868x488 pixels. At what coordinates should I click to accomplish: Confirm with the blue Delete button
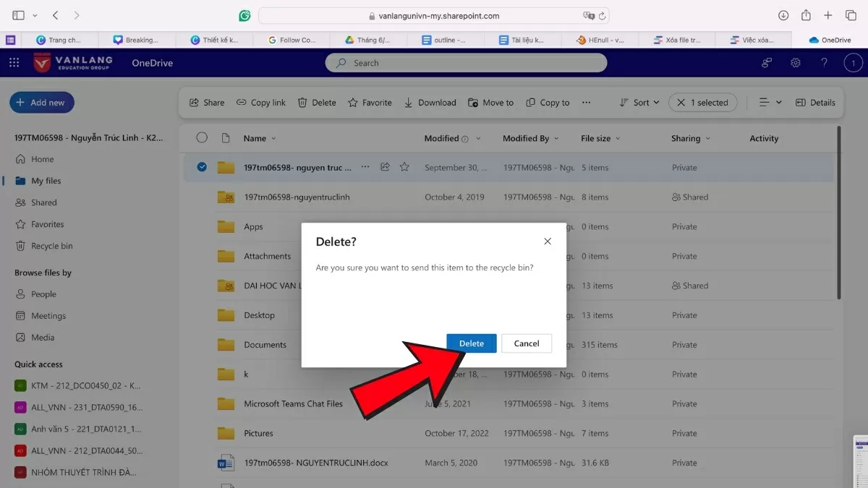[471, 343]
